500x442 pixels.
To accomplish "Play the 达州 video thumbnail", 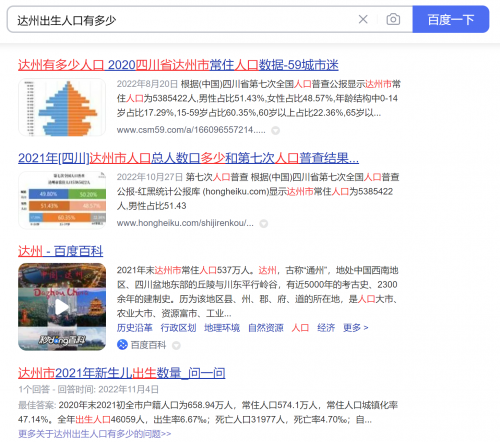I will coord(62,307).
